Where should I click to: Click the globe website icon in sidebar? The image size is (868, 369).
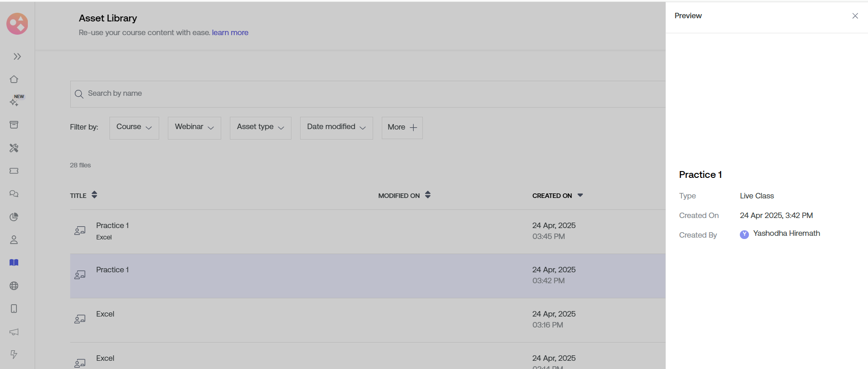(x=14, y=286)
